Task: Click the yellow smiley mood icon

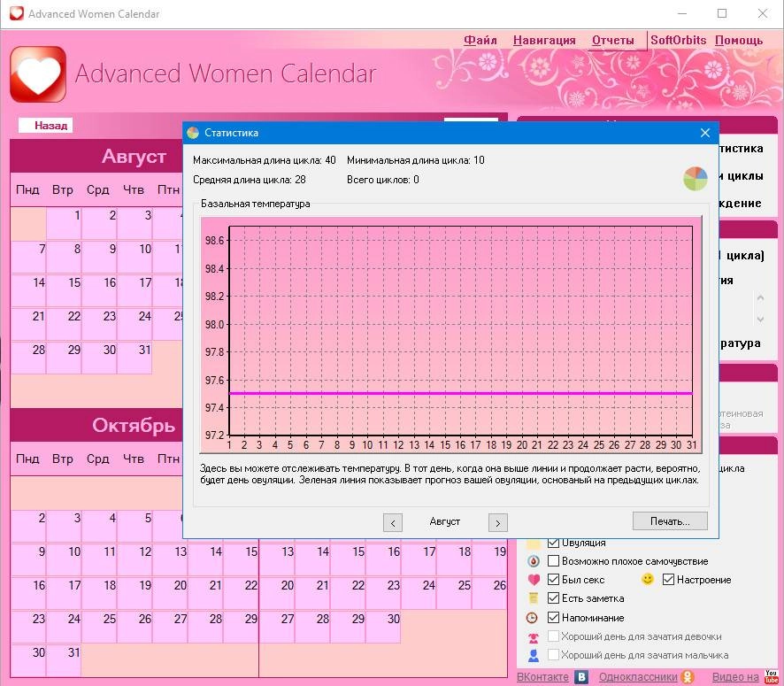Action: pyautogui.click(x=648, y=579)
